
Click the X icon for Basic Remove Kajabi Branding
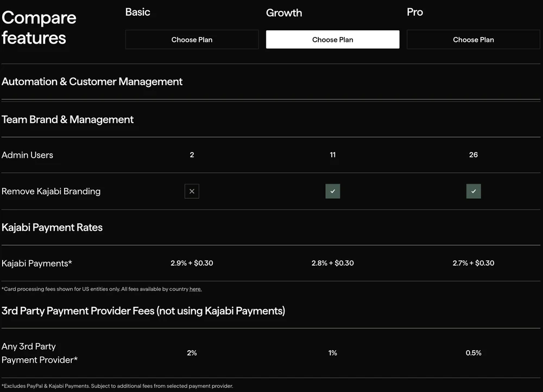point(192,191)
